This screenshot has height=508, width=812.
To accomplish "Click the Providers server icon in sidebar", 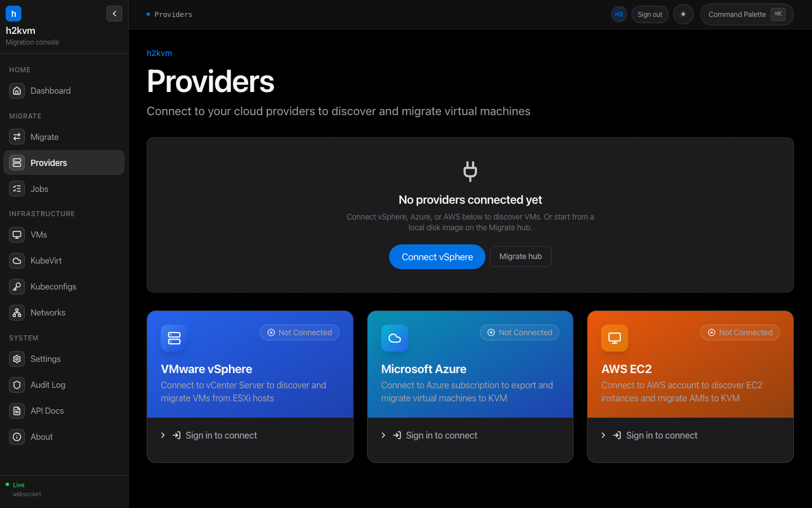I will pyautogui.click(x=17, y=163).
